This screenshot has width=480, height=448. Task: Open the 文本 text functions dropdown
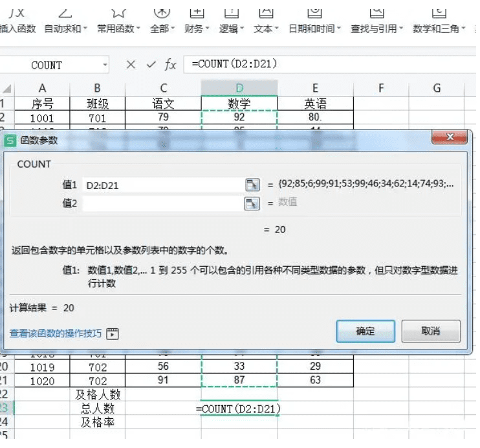click(x=266, y=22)
